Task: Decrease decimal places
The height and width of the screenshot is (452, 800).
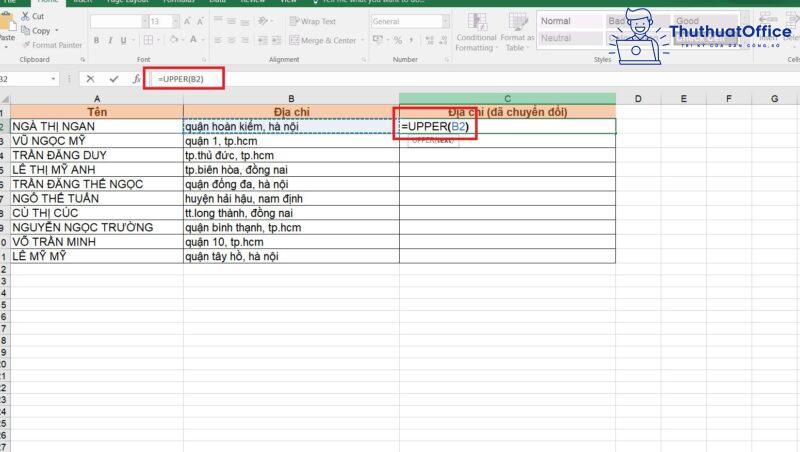Action: point(442,40)
